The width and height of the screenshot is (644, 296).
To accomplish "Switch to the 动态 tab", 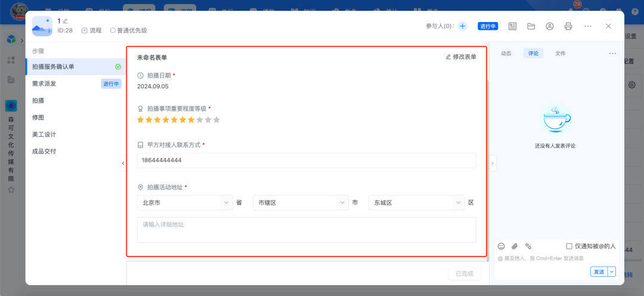I will 506,54.
